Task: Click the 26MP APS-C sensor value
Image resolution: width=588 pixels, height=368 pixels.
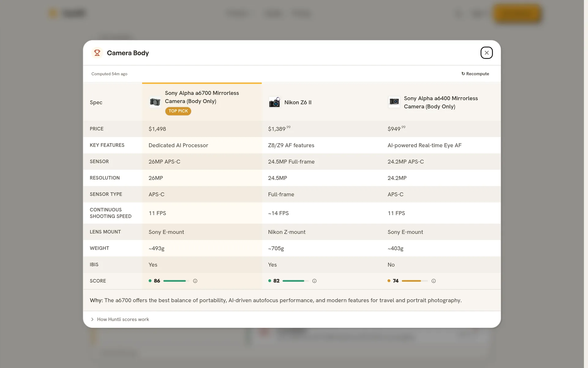Action: tap(164, 162)
